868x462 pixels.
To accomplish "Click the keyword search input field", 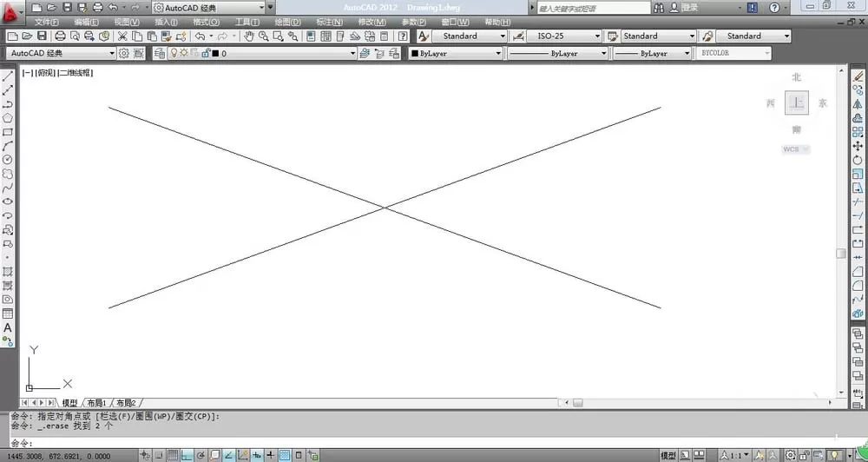I will [x=594, y=8].
